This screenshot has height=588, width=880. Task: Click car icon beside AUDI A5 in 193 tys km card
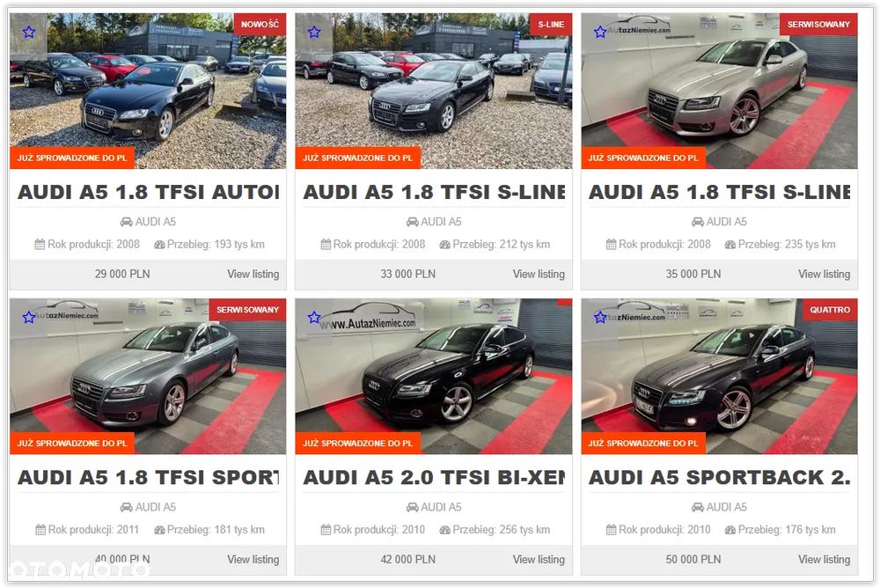pos(126,222)
